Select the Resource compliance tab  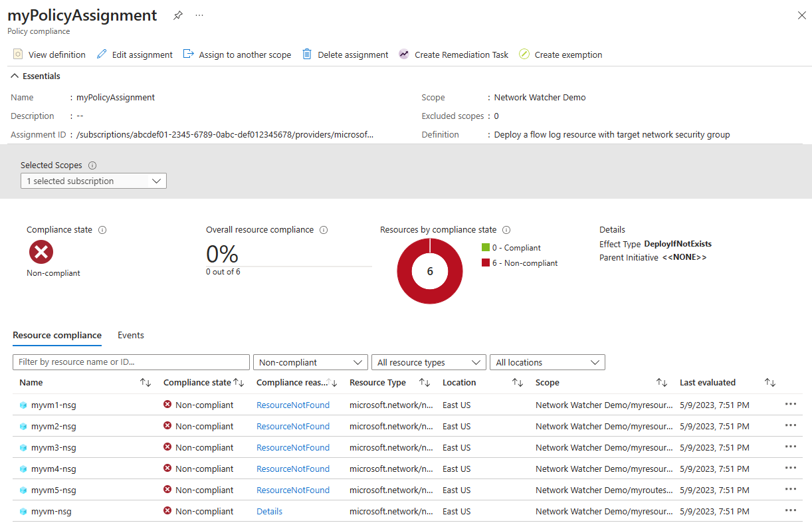tap(57, 335)
